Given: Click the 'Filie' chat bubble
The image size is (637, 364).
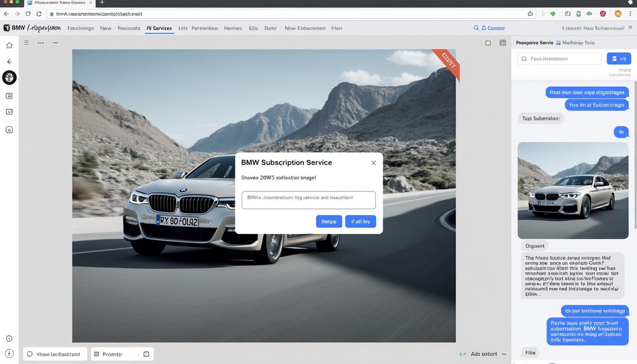Looking at the screenshot, I should coord(530,353).
